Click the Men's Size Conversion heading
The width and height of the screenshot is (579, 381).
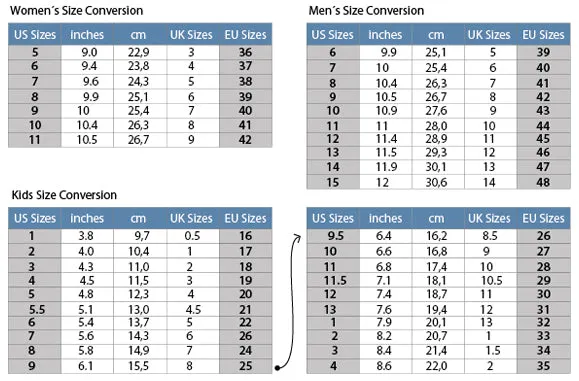coord(366,10)
